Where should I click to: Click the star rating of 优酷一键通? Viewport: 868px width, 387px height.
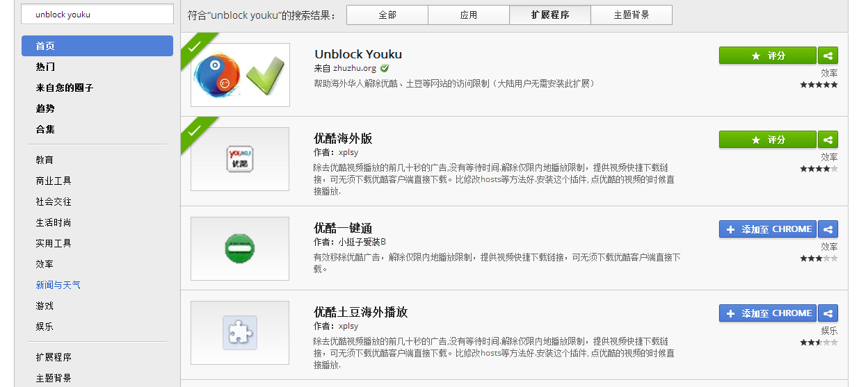(819, 258)
